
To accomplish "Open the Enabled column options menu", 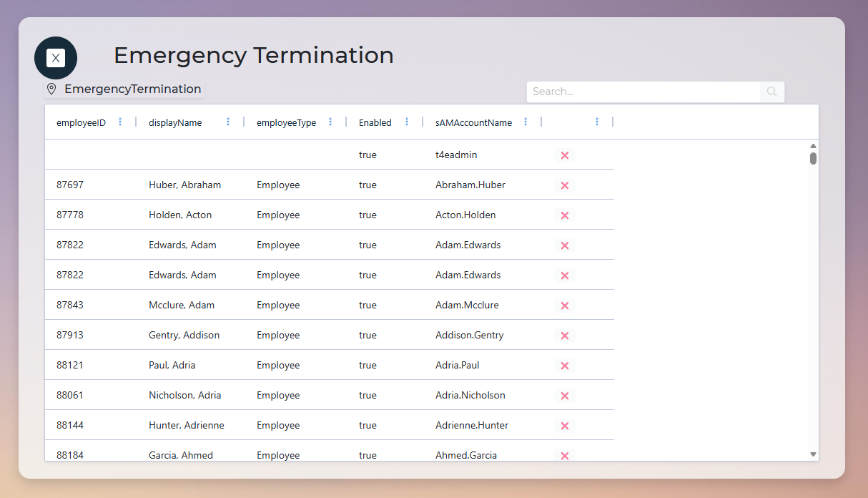I will [x=406, y=122].
